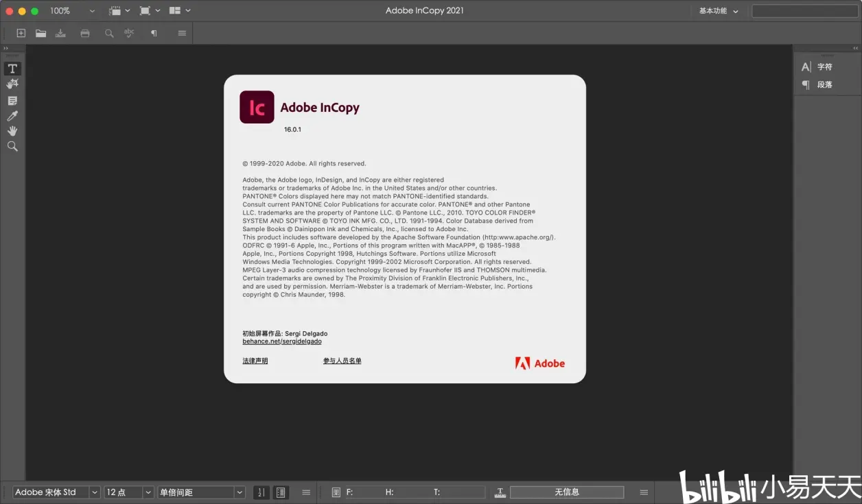
Task: Toggle the paragraph styles column icon
Action: (281, 492)
